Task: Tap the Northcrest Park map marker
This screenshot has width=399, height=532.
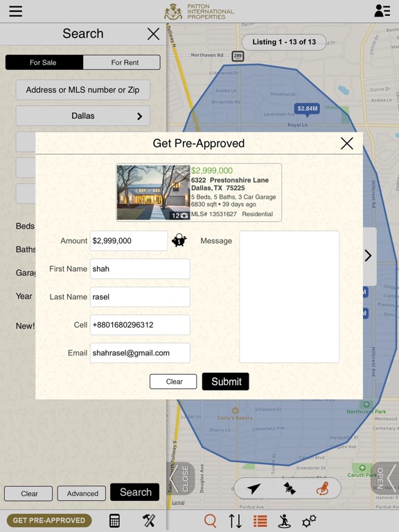Action: point(366,405)
